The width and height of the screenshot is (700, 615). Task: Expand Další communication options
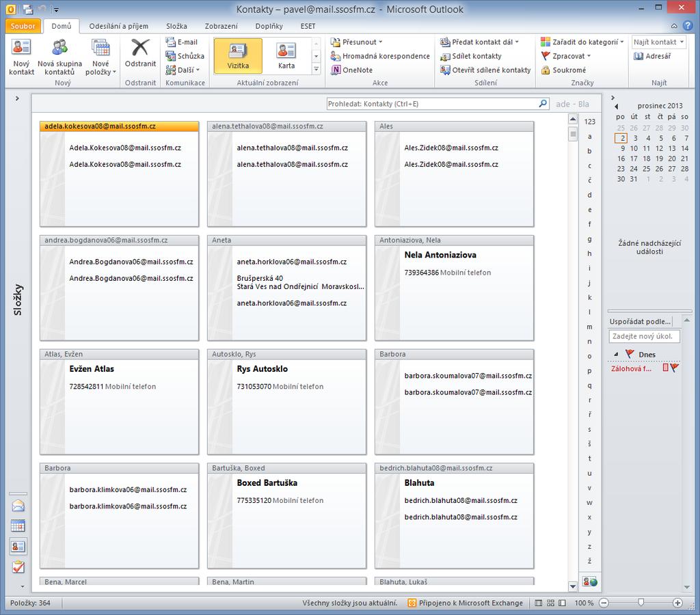point(183,70)
